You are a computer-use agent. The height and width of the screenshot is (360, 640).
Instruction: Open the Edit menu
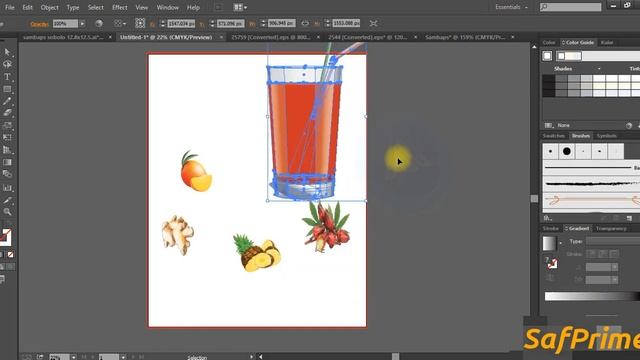coord(27,7)
